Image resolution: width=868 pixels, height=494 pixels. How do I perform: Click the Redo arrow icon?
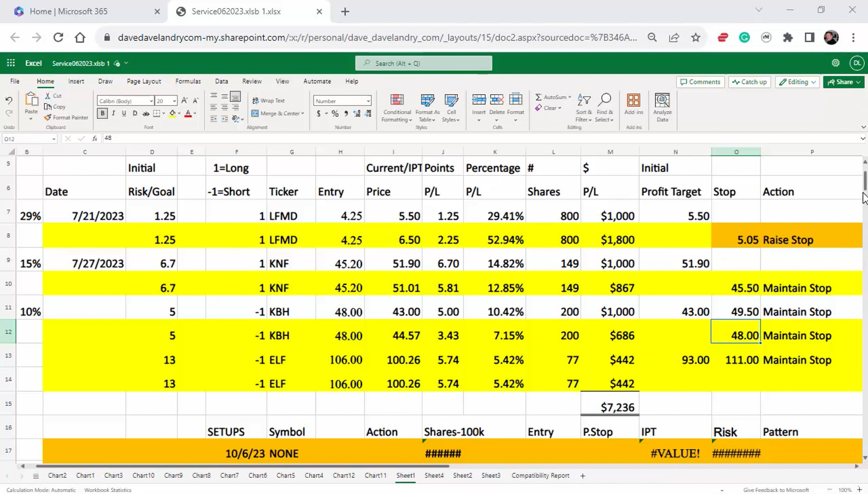[9, 113]
